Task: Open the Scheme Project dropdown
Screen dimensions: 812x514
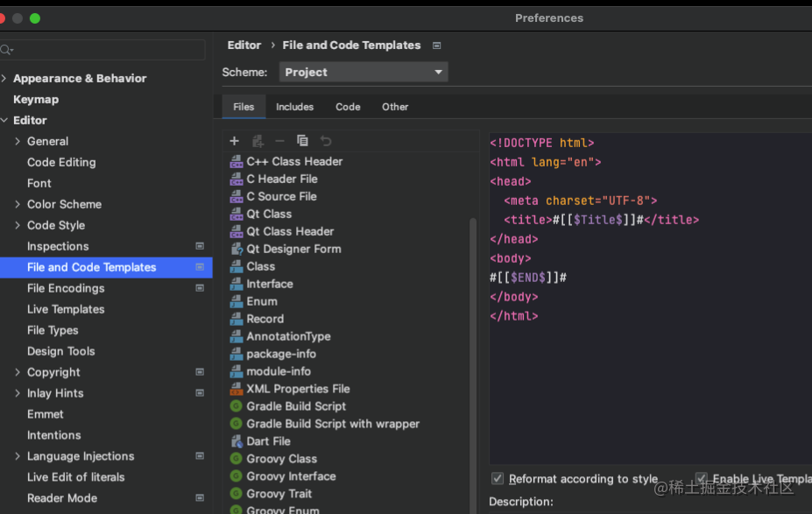Action: coord(364,72)
